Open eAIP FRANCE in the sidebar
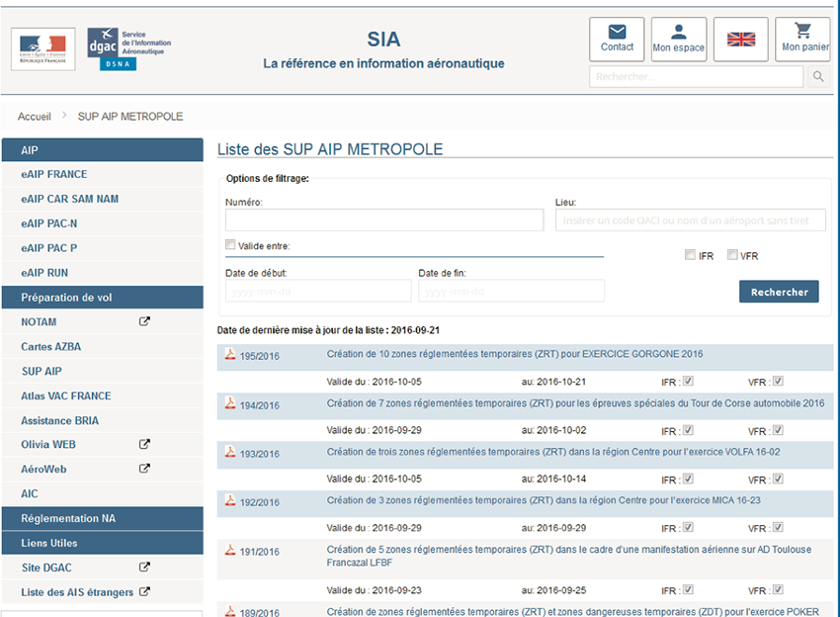Screen dimensions: 840x617 tap(103, 174)
